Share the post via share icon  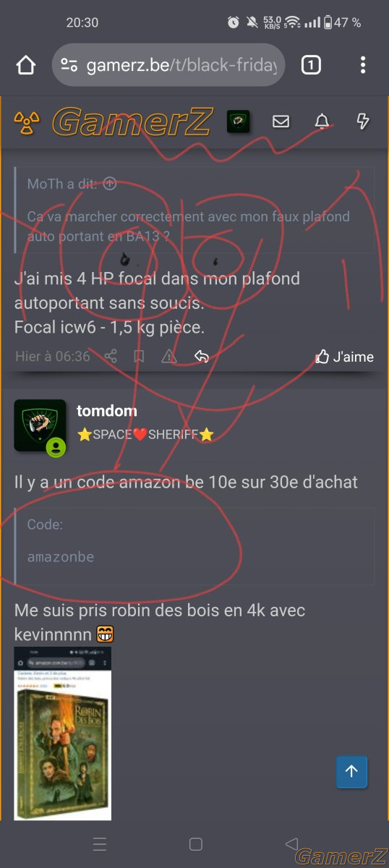click(111, 356)
